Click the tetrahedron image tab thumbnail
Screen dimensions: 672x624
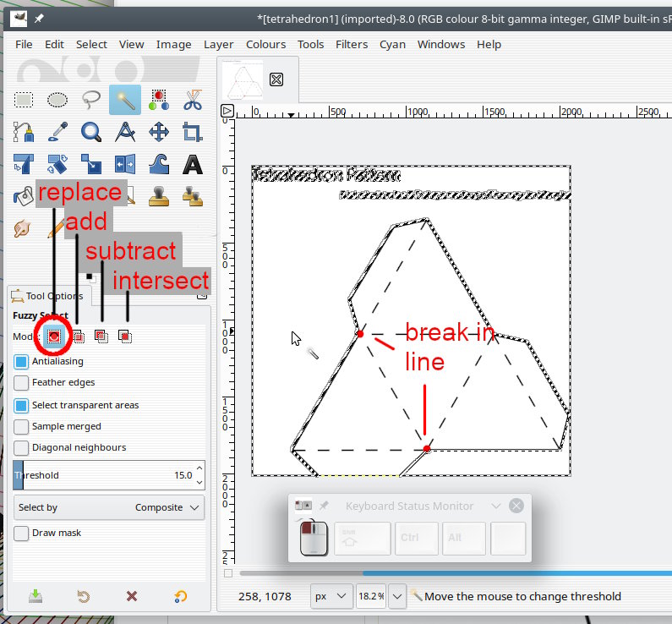coord(243,79)
